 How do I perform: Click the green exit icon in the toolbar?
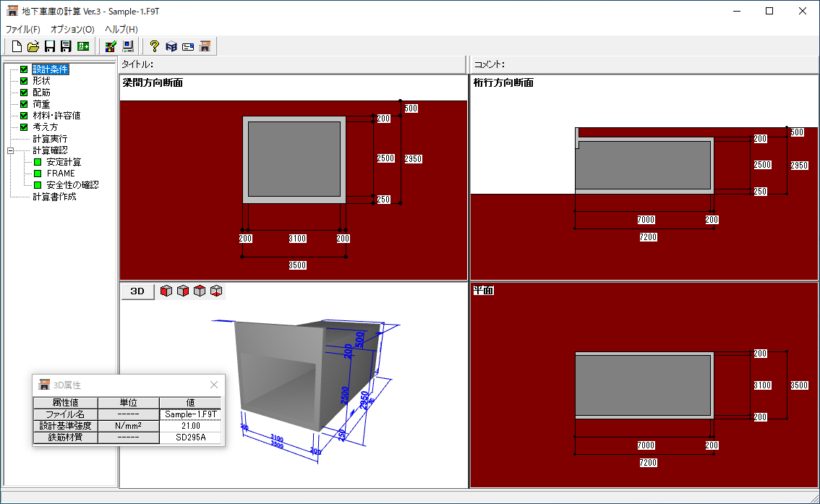[83, 46]
